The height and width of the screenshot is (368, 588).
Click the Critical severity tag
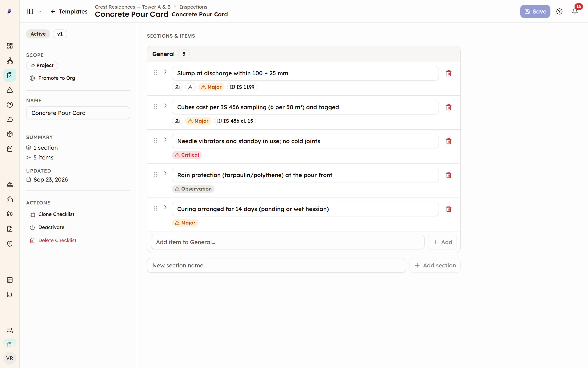pos(187,155)
